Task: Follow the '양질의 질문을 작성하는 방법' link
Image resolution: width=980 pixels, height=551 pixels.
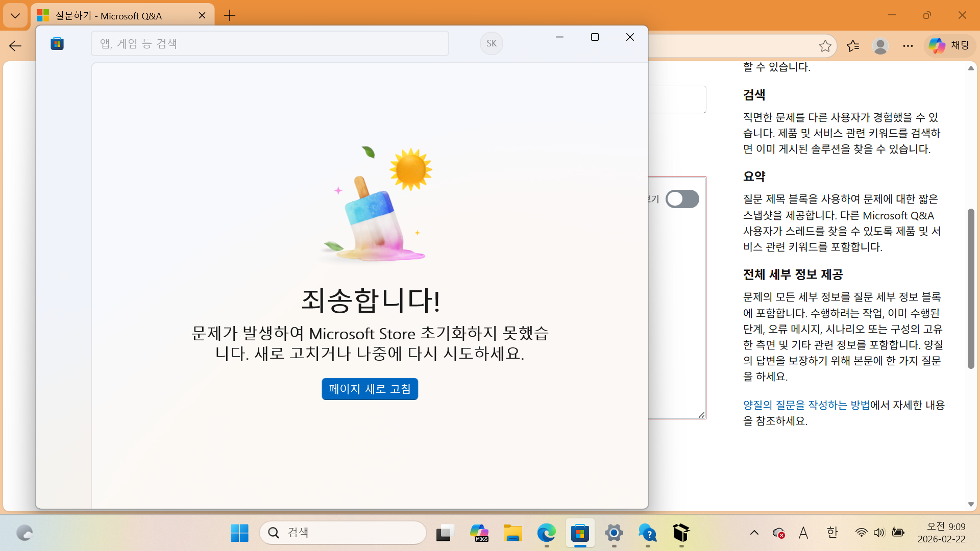Action: [806, 405]
